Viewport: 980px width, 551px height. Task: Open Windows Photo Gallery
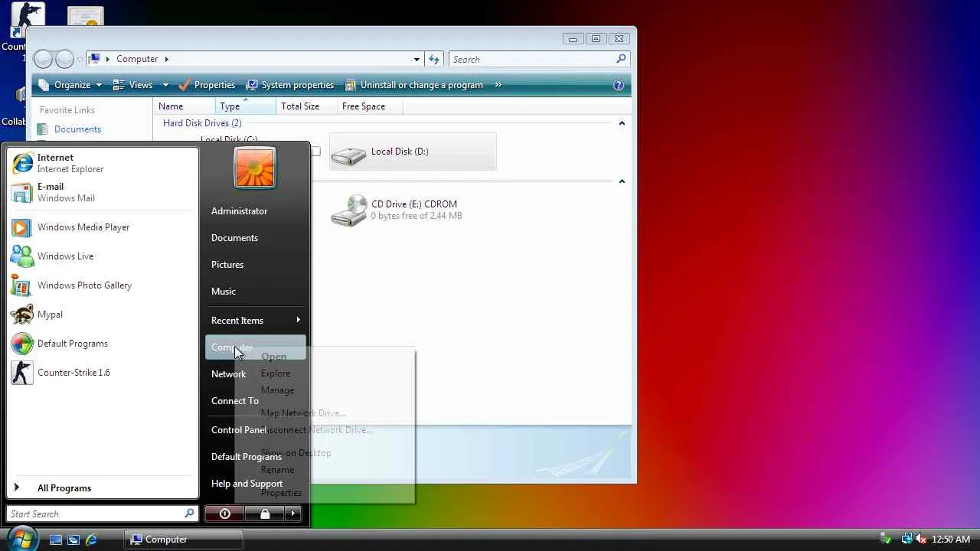click(102, 285)
